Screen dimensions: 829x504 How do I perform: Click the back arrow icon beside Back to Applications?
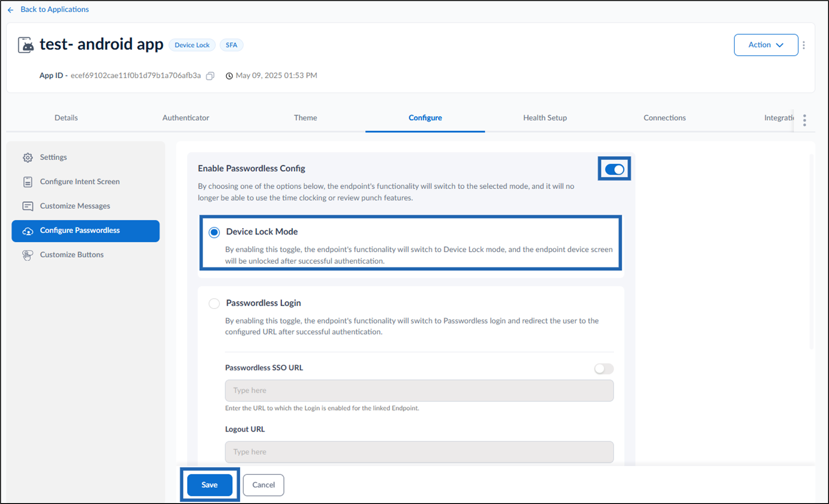[11, 10]
